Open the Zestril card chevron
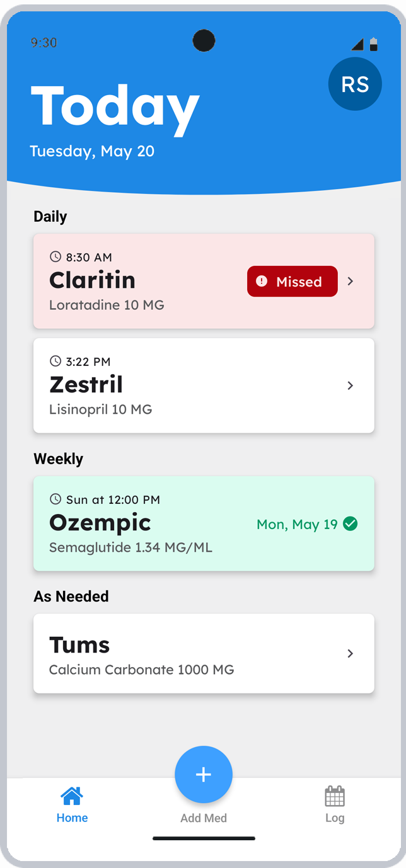Viewport: 406px width, 868px height. [x=350, y=385]
